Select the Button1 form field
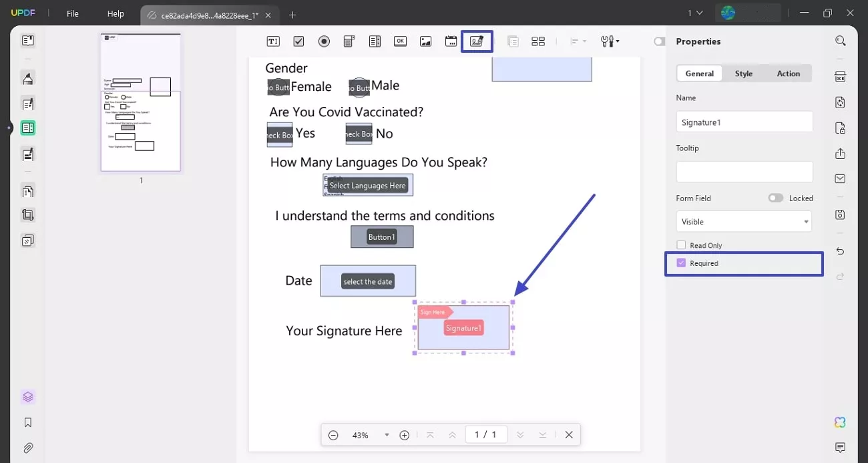The width and height of the screenshot is (868, 463). 382,237
